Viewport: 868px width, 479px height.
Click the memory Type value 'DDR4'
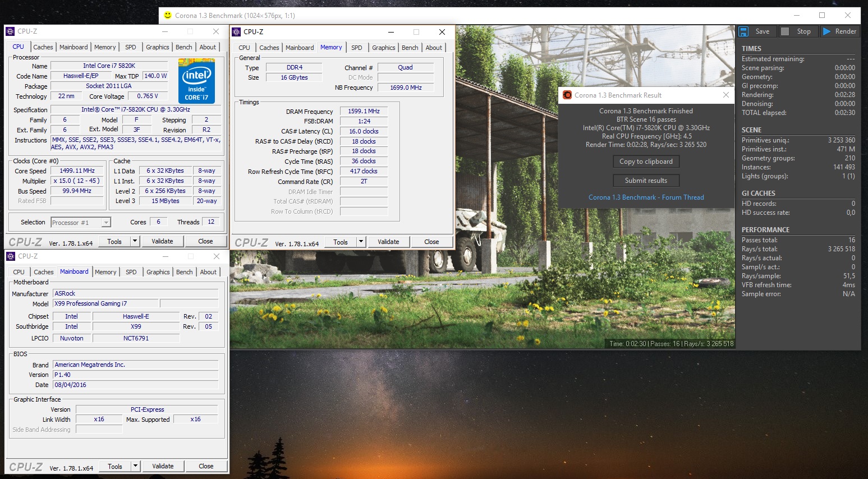tap(295, 67)
